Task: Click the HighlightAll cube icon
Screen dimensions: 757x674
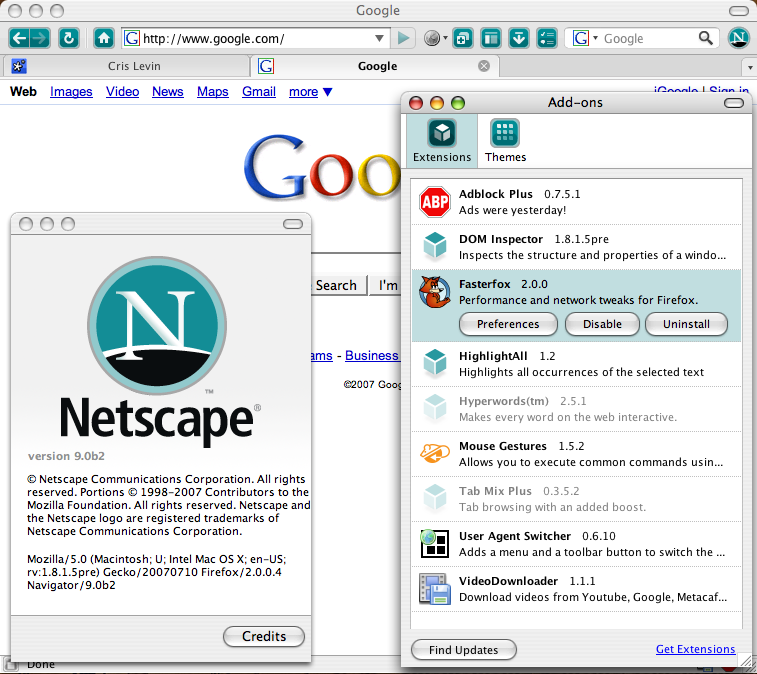Action: (x=435, y=364)
